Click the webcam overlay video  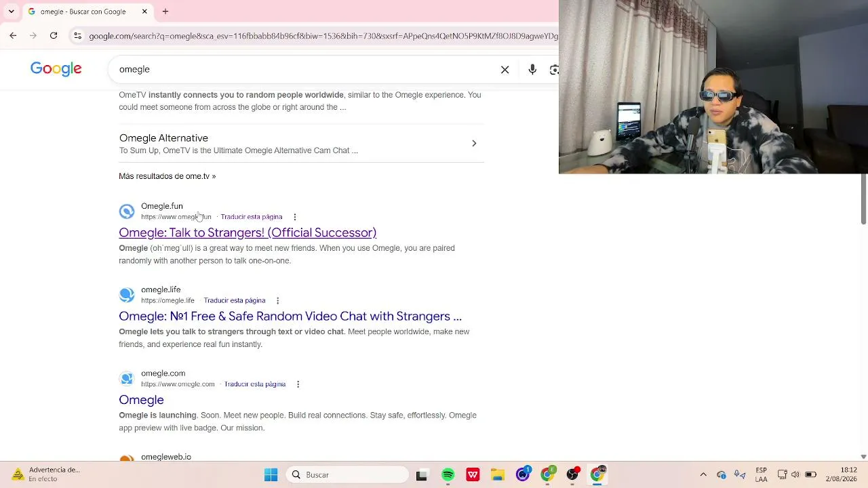(713, 87)
